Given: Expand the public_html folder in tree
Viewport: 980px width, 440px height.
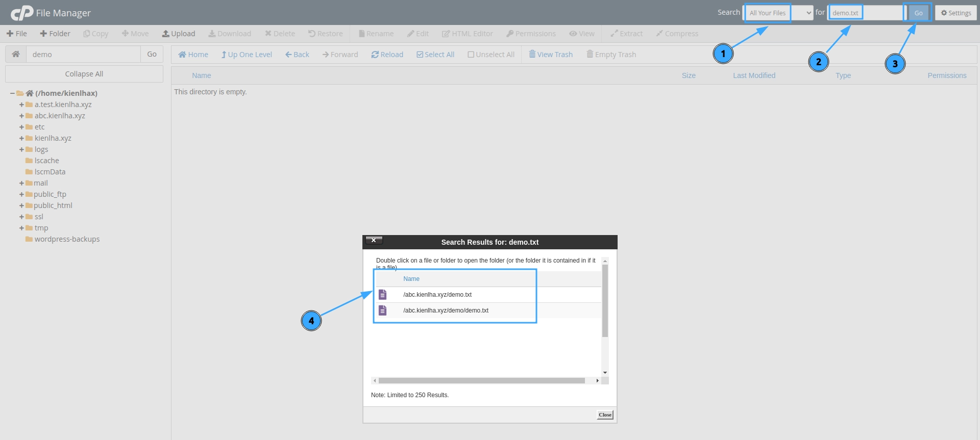Looking at the screenshot, I should (21, 205).
